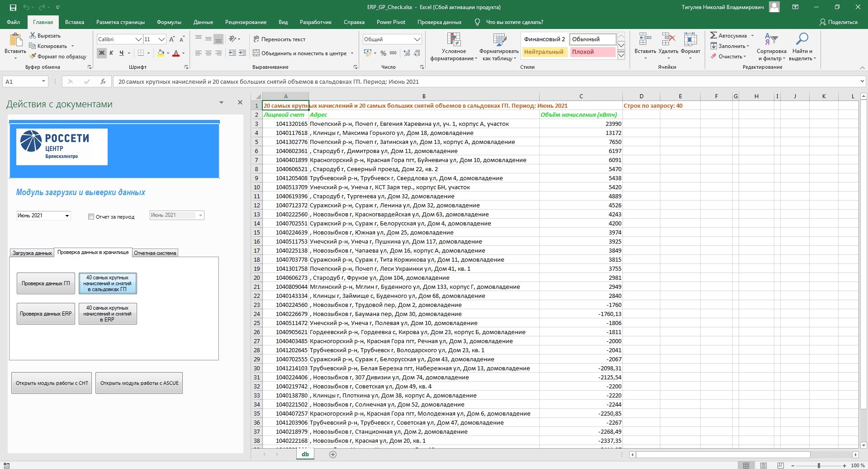
Task: Click the Поделиться share button
Action: [x=839, y=22]
